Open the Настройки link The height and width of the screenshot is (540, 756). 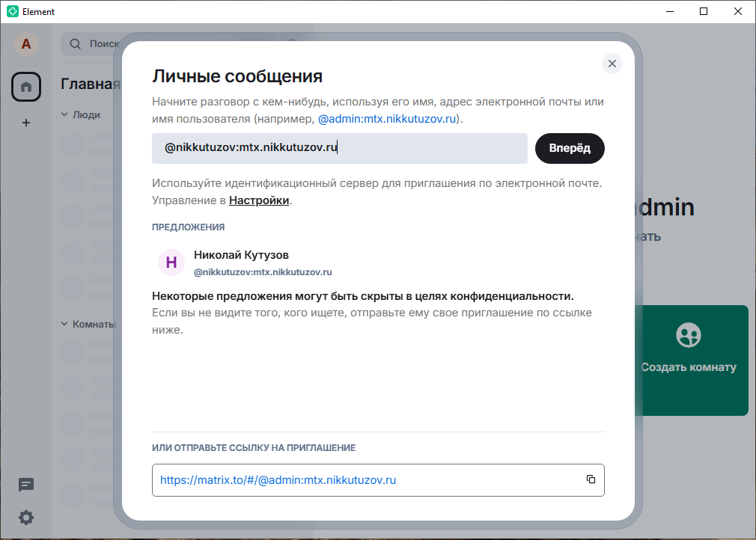[259, 200]
